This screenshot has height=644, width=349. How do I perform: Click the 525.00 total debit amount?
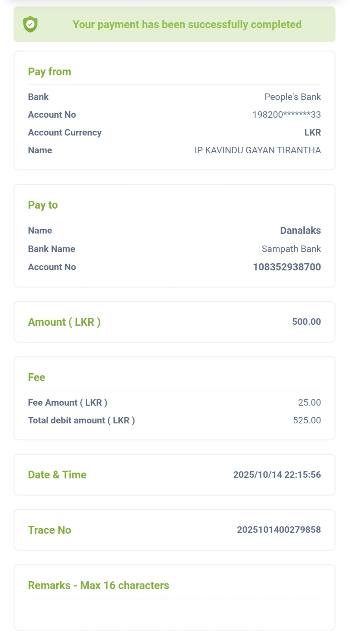(307, 420)
